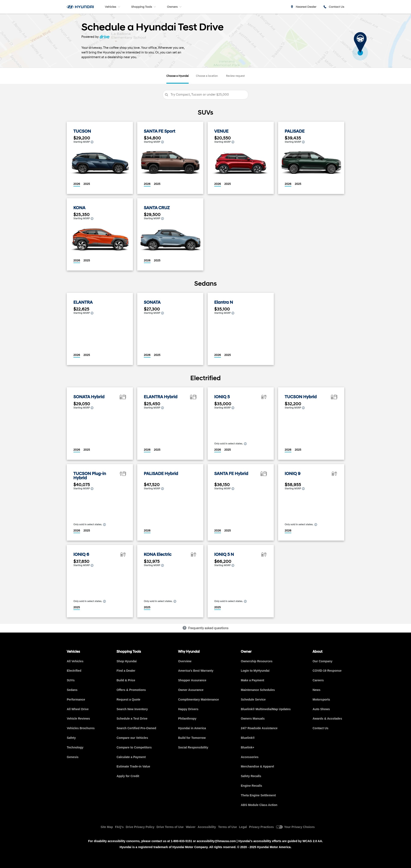Click KONA Starting MSRP info icon

point(92,219)
